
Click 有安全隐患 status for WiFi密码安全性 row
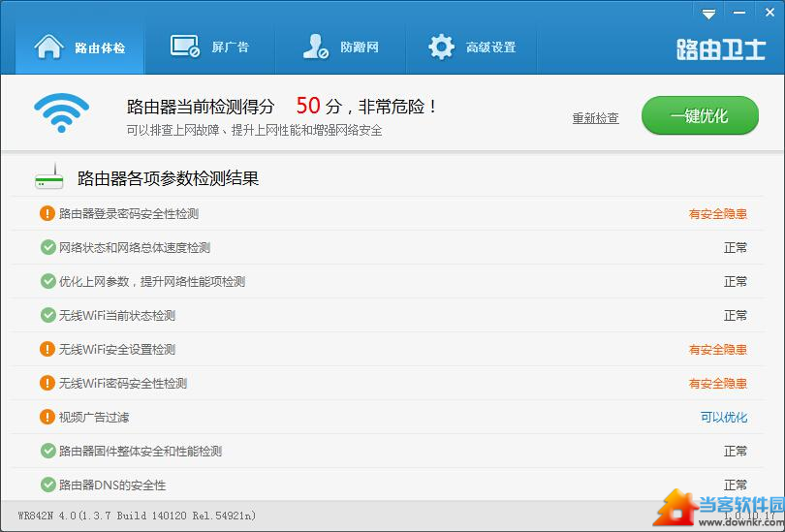718,384
